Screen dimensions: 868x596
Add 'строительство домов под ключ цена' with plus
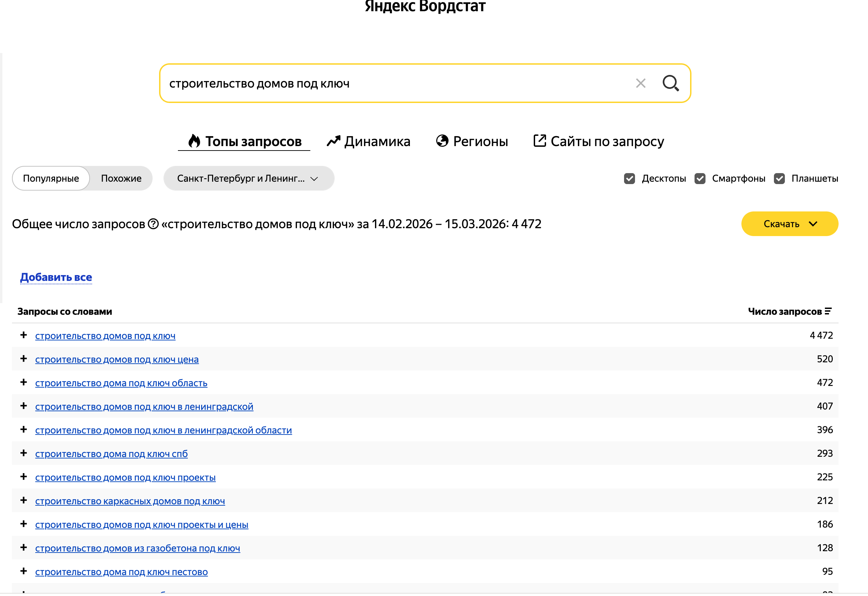[24, 359]
